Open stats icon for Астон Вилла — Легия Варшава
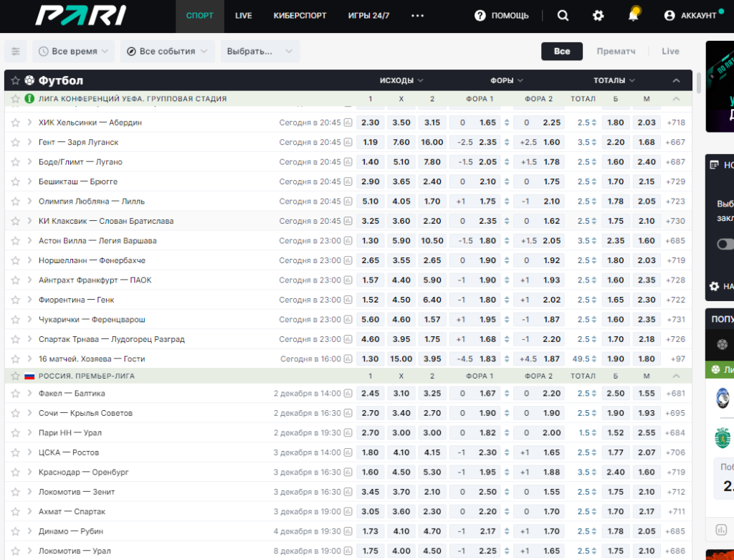The width and height of the screenshot is (734, 560). [x=348, y=241]
